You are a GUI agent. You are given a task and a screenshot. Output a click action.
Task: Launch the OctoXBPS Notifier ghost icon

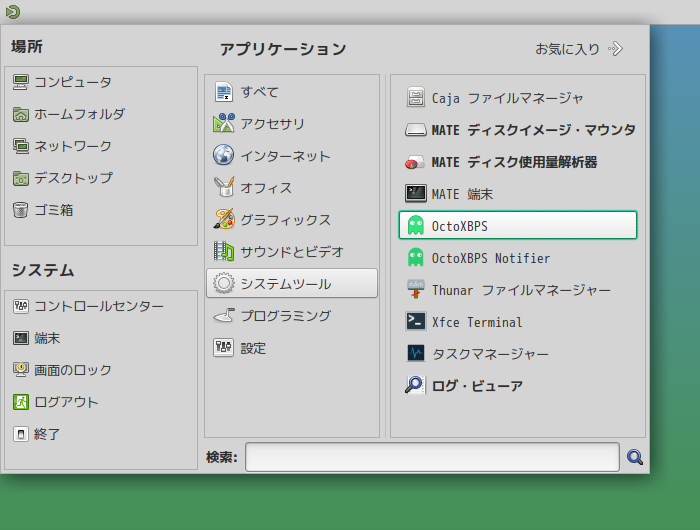point(416,258)
